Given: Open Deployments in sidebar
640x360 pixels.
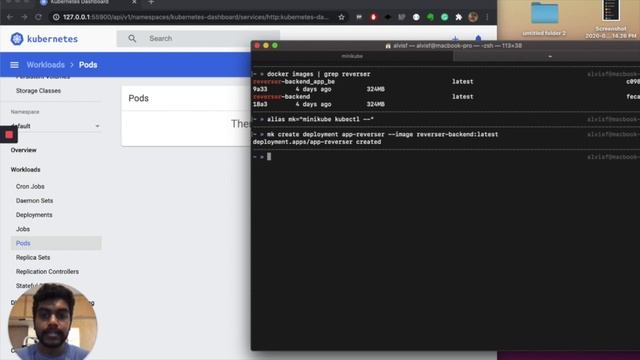Looking at the screenshot, I should [x=34, y=215].
